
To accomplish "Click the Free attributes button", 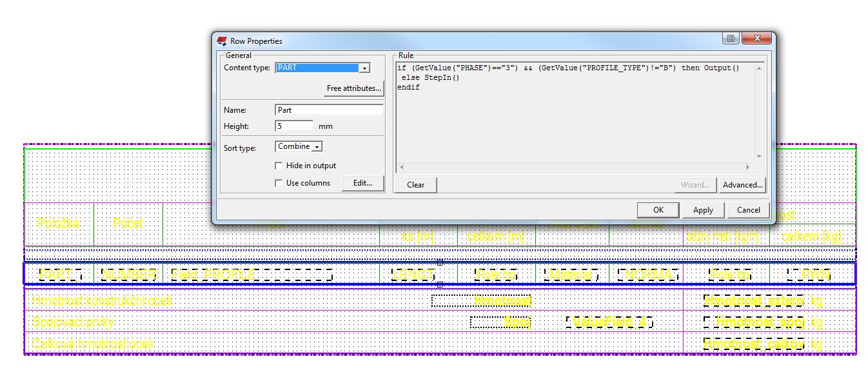I will 353,88.
